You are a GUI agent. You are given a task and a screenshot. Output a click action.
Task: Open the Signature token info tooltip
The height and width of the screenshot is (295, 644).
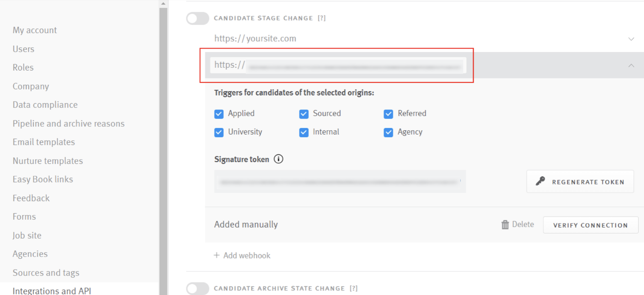click(x=278, y=159)
